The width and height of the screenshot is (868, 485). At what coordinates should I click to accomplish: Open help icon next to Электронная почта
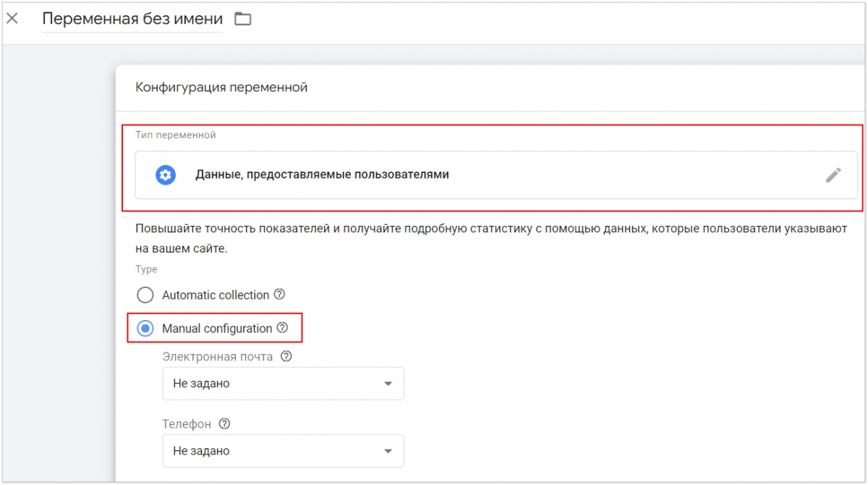point(286,357)
